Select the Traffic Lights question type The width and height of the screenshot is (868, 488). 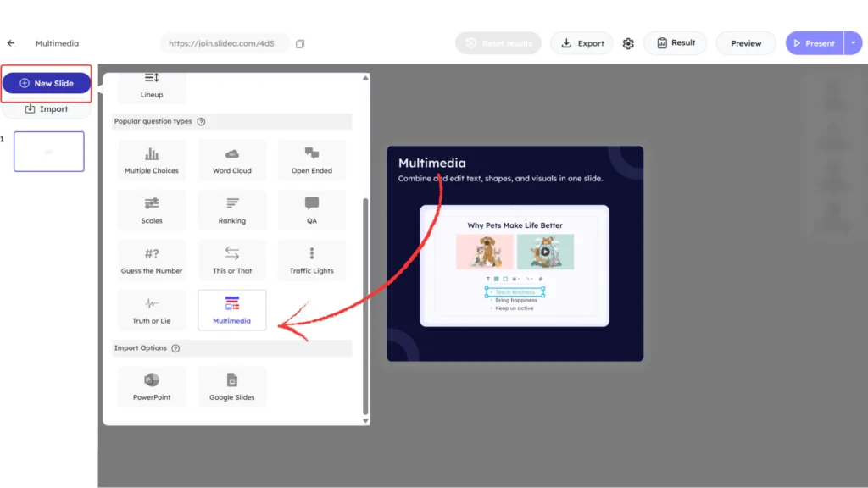point(311,259)
